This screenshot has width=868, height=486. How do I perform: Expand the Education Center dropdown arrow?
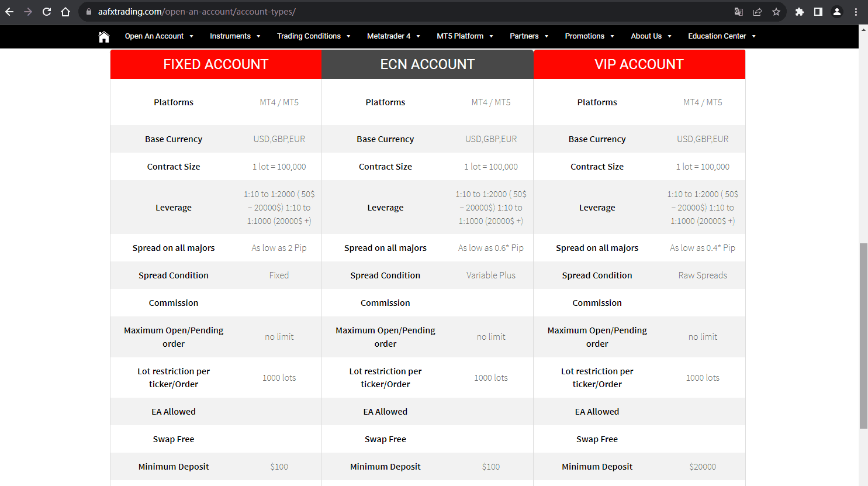coord(754,36)
